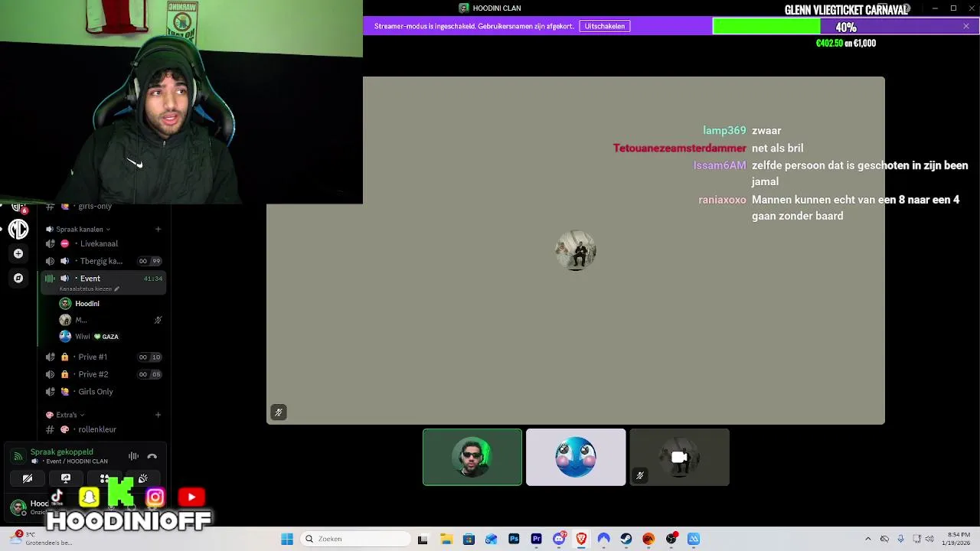Toggle noise suppression in voice panel
The image size is (980, 551).
pos(133,456)
